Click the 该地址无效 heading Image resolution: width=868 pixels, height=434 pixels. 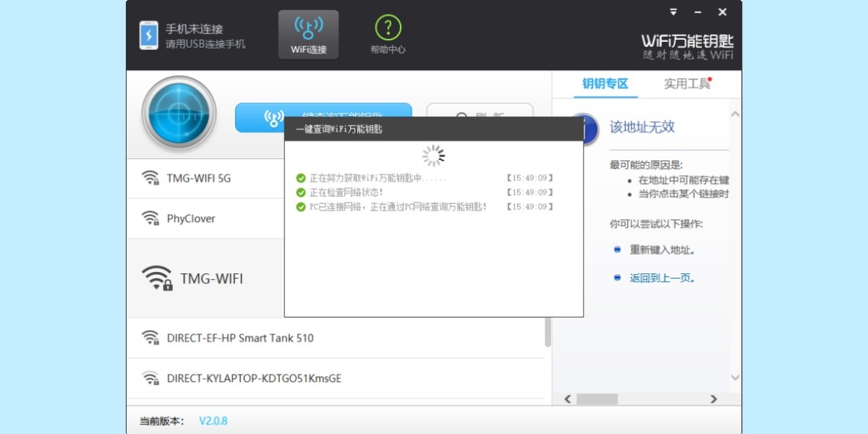[642, 127]
